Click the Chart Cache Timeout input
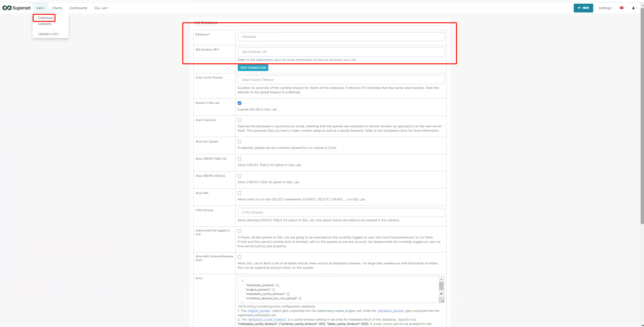 tap(341, 80)
